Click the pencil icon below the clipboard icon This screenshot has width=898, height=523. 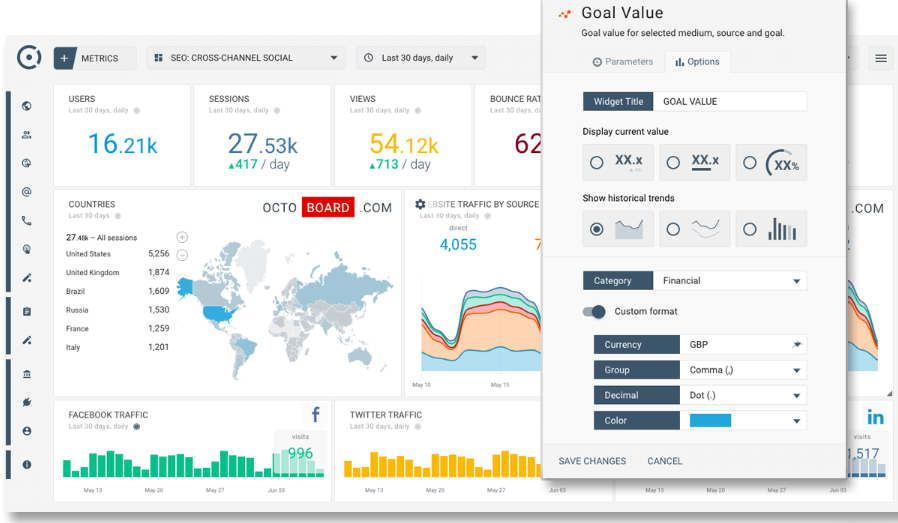[26, 340]
